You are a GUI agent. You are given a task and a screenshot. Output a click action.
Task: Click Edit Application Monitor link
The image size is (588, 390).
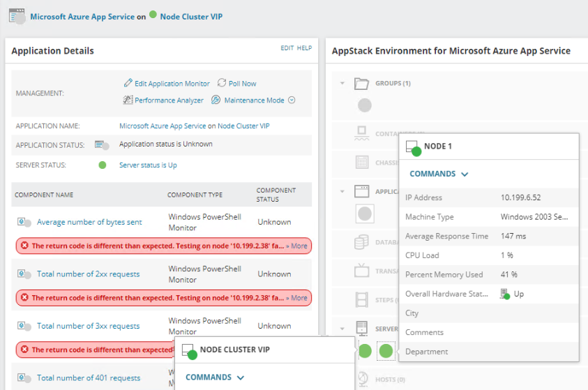point(172,84)
